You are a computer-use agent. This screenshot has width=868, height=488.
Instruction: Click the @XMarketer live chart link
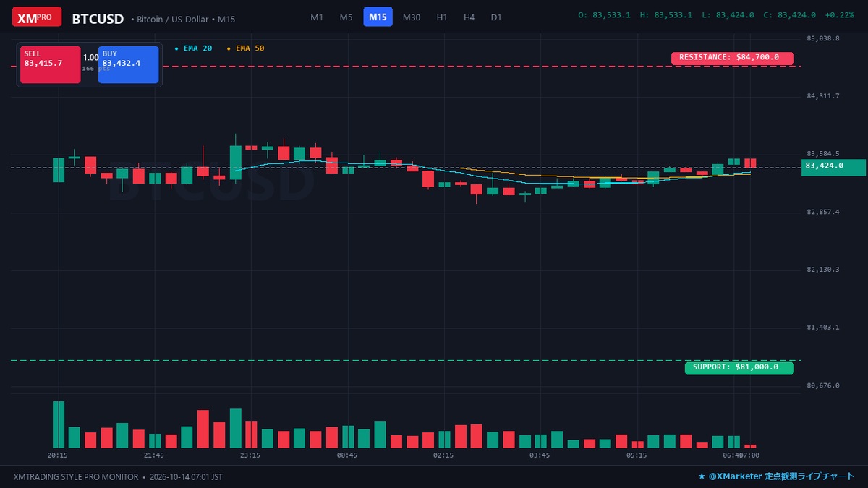(776, 477)
